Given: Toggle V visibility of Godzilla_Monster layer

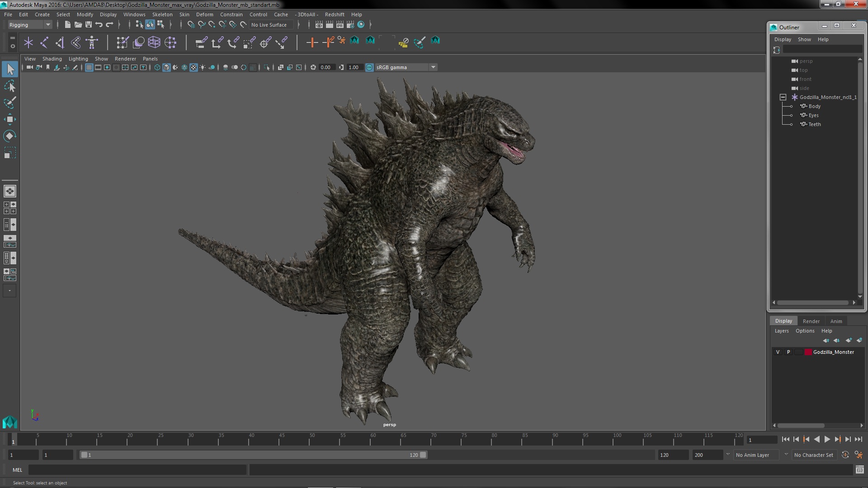Looking at the screenshot, I should coord(778,352).
